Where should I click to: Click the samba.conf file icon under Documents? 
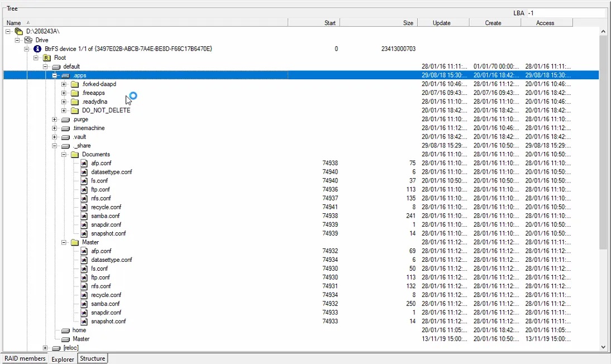pos(84,216)
